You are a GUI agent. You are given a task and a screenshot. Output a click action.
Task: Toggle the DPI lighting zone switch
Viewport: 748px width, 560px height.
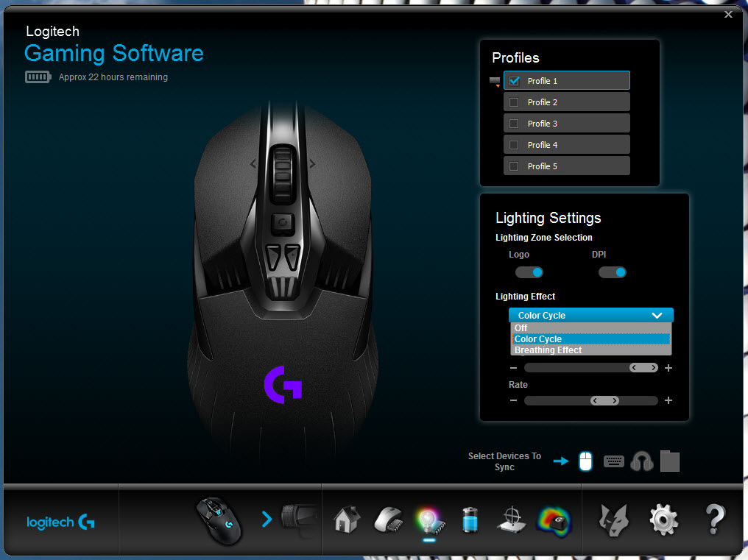613,272
